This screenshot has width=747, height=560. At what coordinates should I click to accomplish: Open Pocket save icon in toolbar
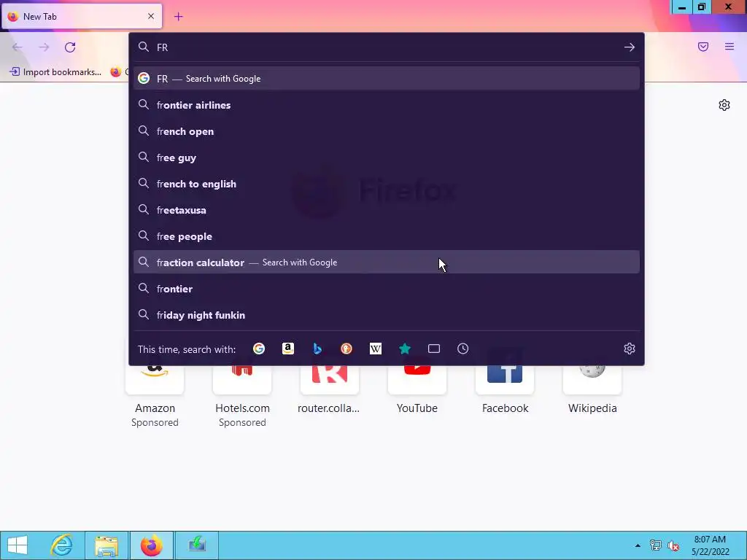coord(703,47)
